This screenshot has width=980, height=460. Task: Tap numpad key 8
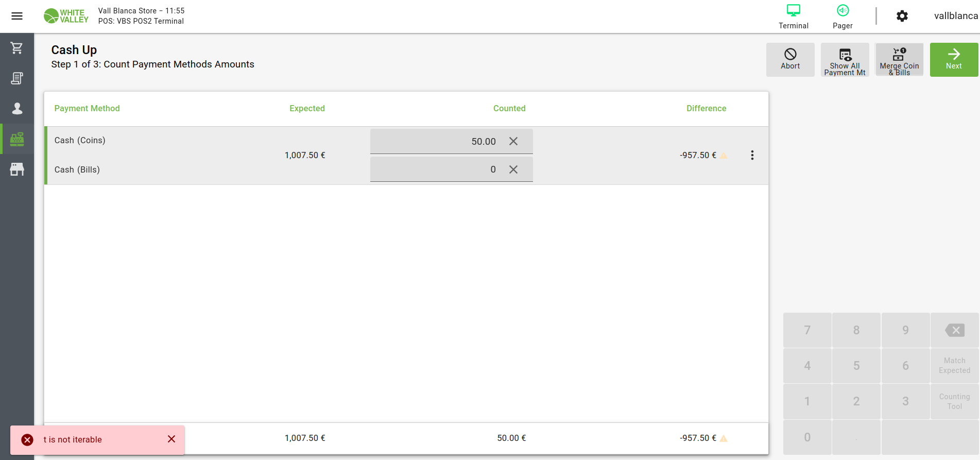(856, 330)
